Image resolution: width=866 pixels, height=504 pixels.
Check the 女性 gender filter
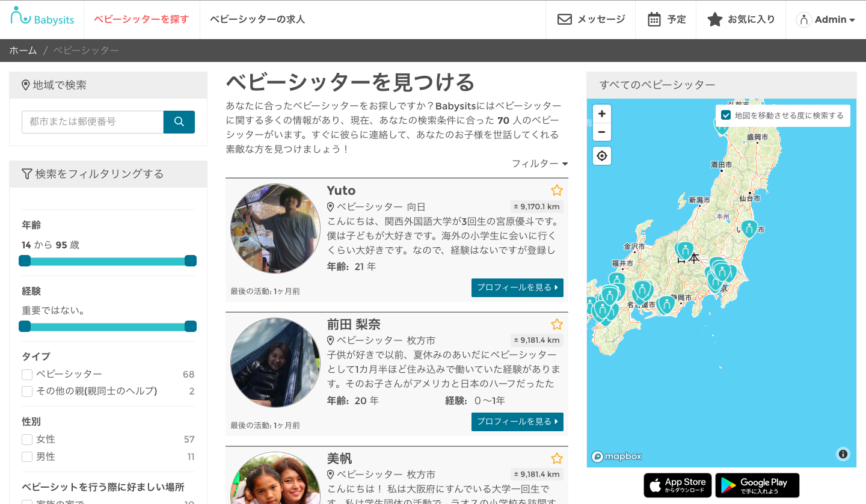pos(27,440)
